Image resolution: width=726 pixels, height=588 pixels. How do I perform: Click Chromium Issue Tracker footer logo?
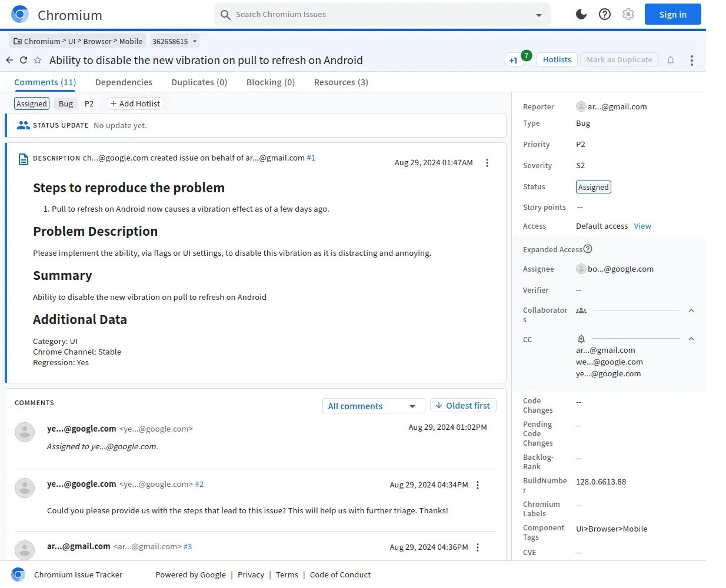click(x=18, y=574)
